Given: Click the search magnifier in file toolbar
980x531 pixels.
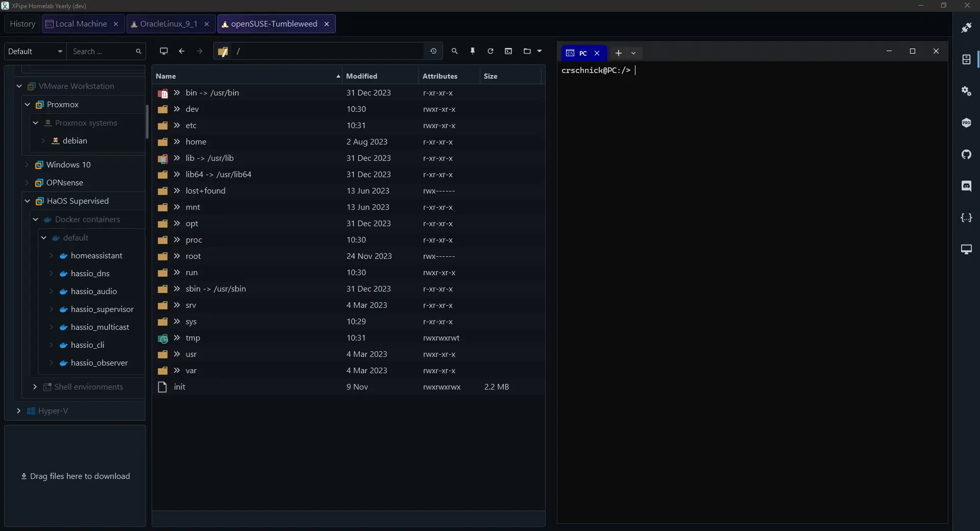Looking at the screenshot, I should coord(454,51).
